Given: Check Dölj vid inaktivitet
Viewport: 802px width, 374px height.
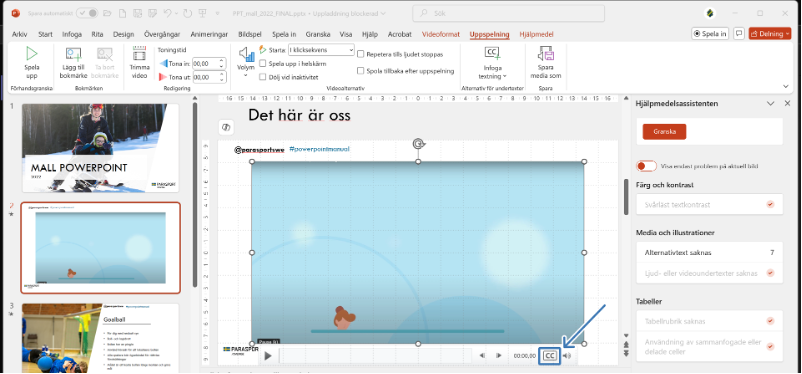Looking at the screenshot, I should click(262, 77).
